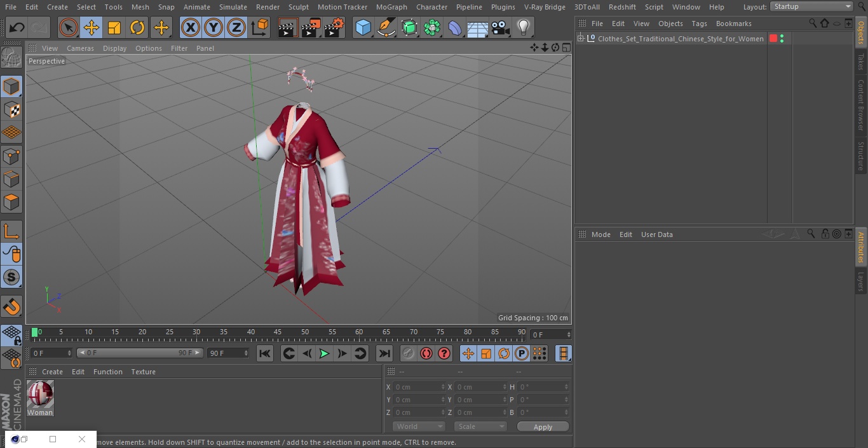Viewport: 868px width, 448px height.
Task: Click the Go to Start button
Action: (265, 353)
